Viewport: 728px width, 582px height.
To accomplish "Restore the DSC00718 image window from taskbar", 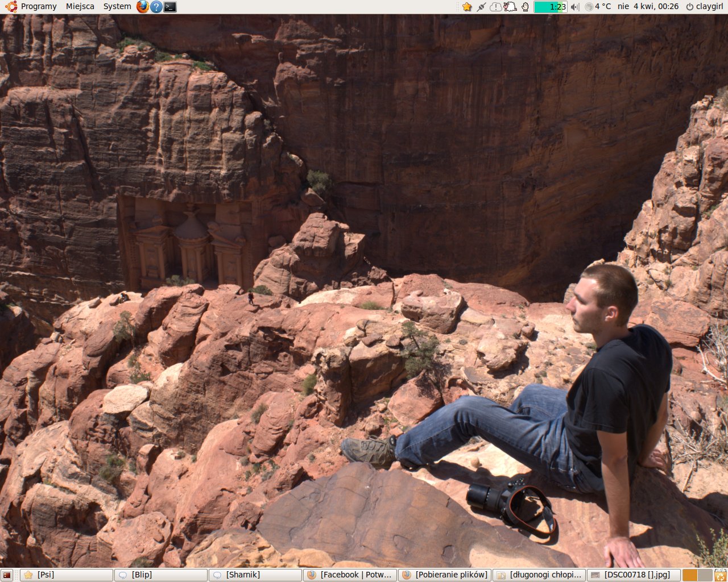I will coord(634,575).
